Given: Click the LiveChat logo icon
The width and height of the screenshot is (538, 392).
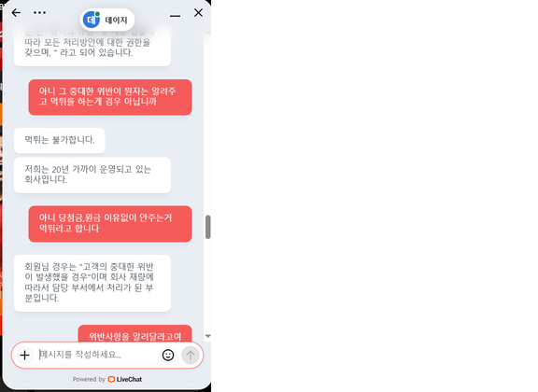Looking at the screenshot, I should click(111, 379).
